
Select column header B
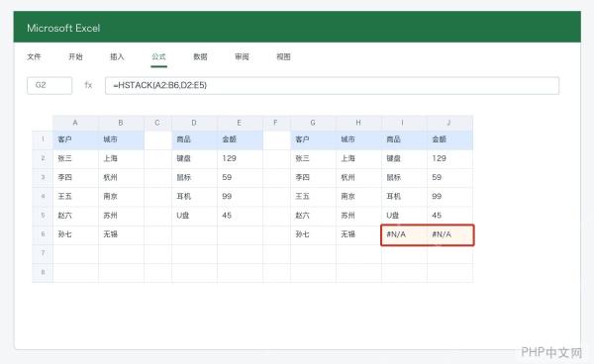[x=121, y=123]
